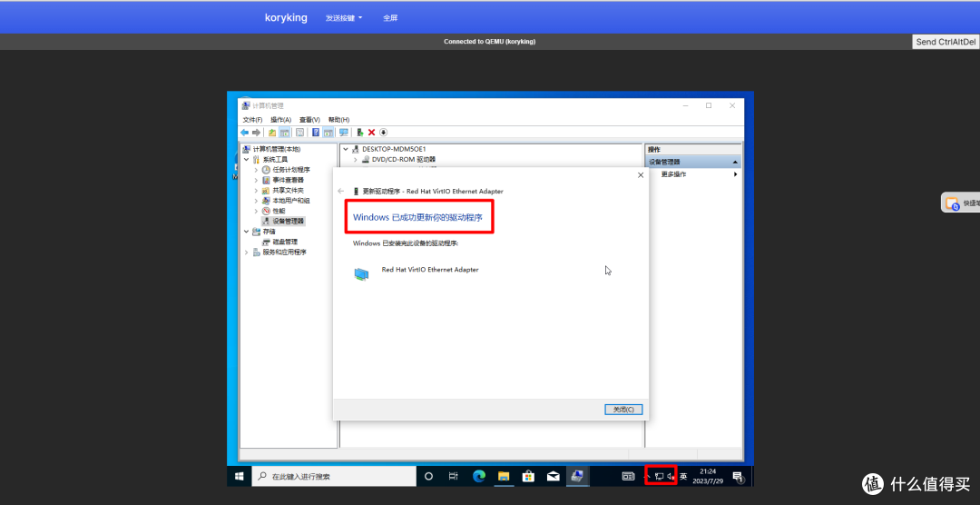The height and width of the screenshot is (505, 980).
Task: Click Scan for hardware changes monitor icon
Action: pyautogui.click(x=343, y=132)
